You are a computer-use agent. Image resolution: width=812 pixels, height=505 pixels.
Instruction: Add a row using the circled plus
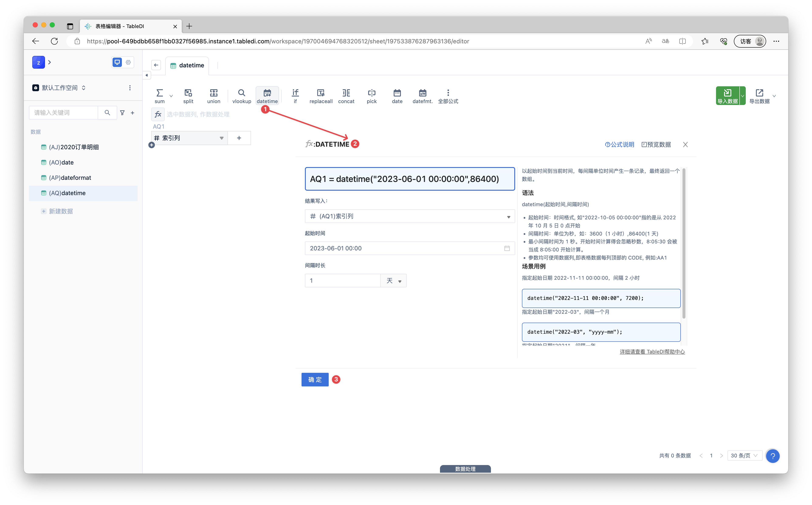click(151, 145)
